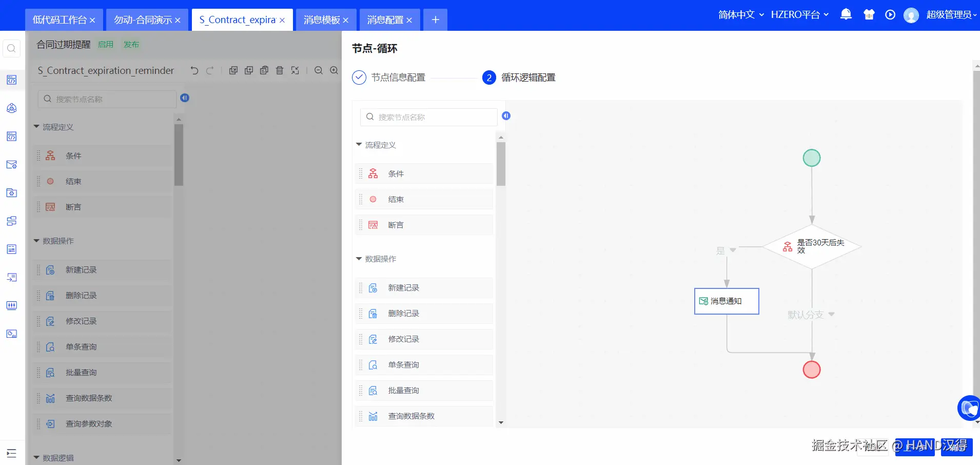Click the dialog palette vertical scrollbar thumb
This screenshot has width=980, height=465.
coord(501,164)
